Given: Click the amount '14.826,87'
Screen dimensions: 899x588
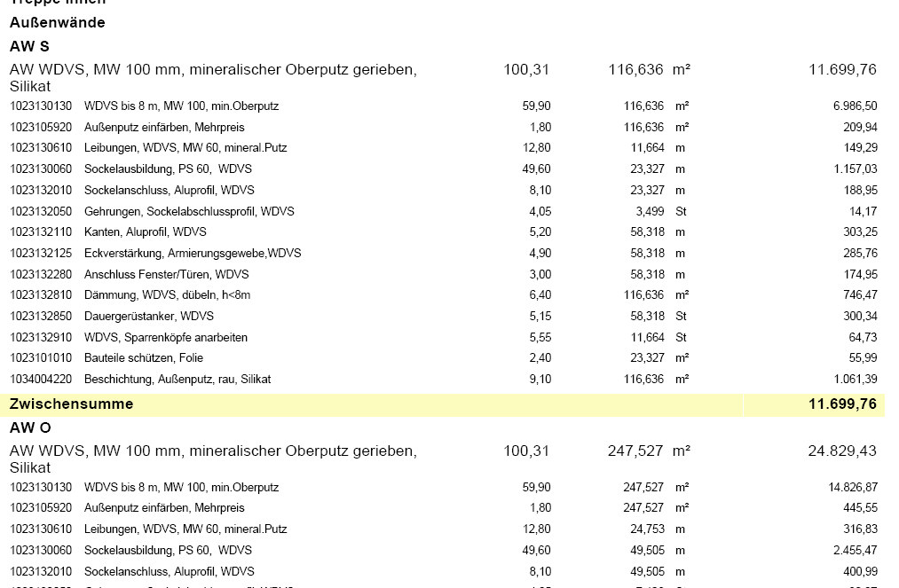Looking at the screenshot, I should click(x=853, y=487).
